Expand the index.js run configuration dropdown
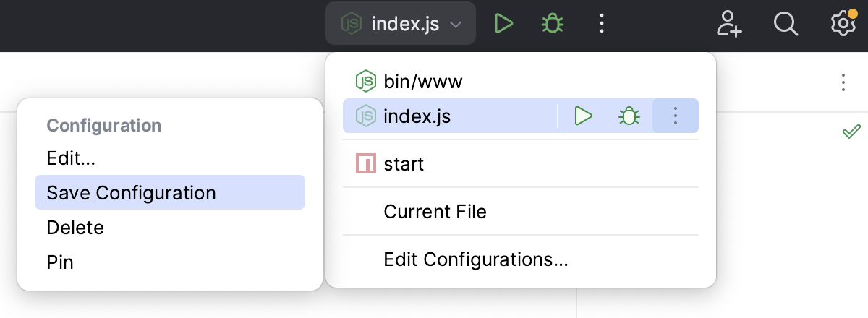 tap(401, 24)
